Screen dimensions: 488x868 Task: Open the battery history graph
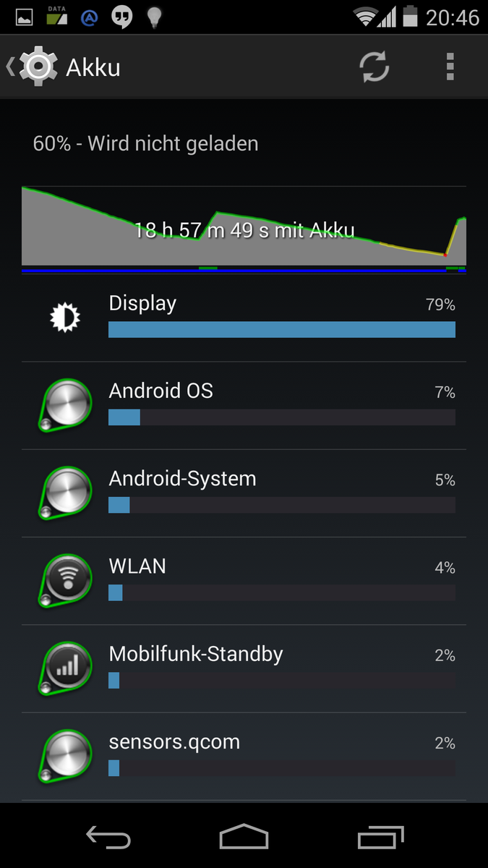244,229
